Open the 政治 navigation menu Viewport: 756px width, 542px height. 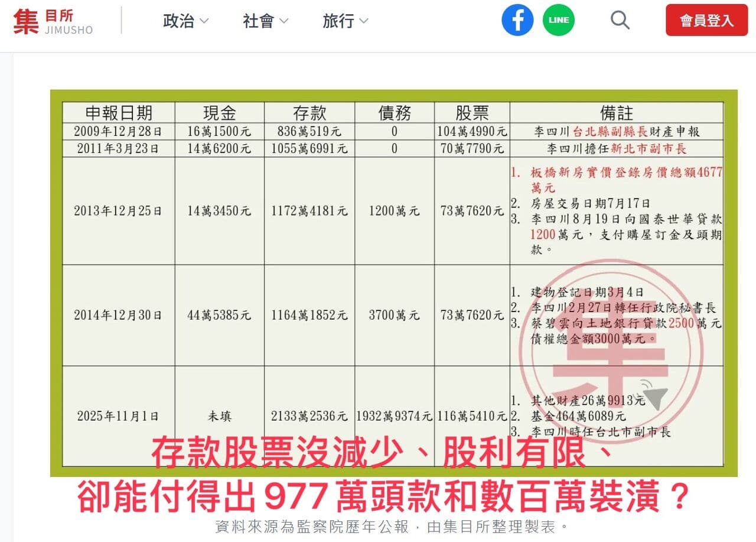pyautogui.click(x=186, y=21)
